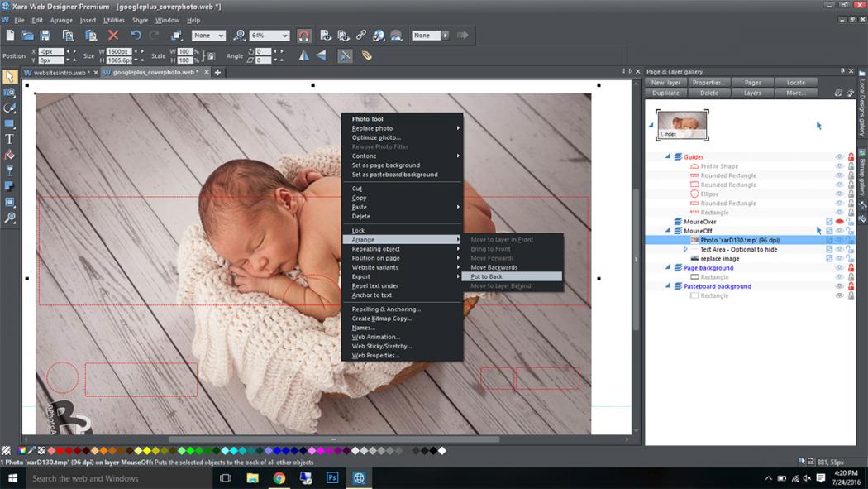Screen dimensions: 868x489
Task: Open a file from toolbar
Action: [x=27, y=36]
